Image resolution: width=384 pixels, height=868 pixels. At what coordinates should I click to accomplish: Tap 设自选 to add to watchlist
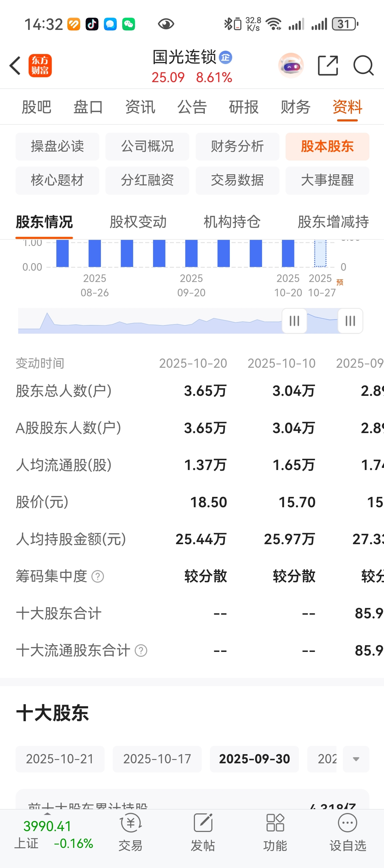(x=348, y=832)
